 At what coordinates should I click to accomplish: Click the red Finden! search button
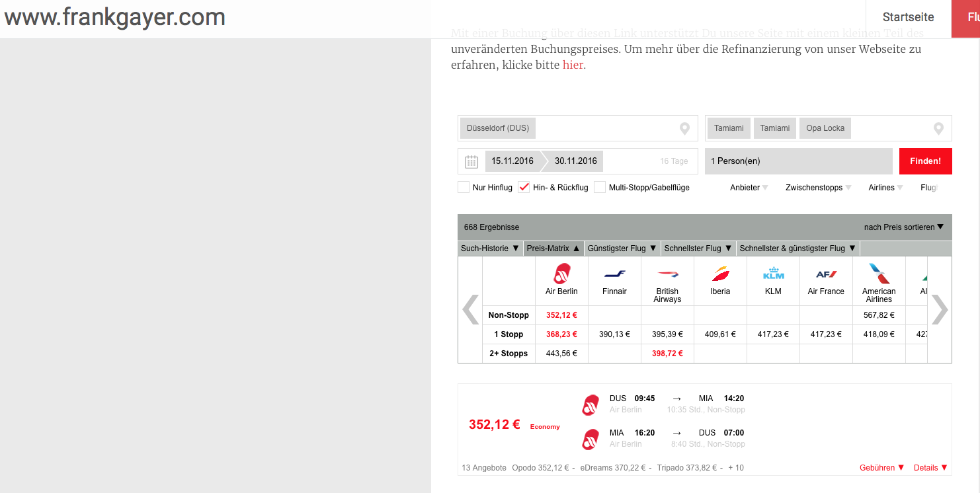(925, 161)
